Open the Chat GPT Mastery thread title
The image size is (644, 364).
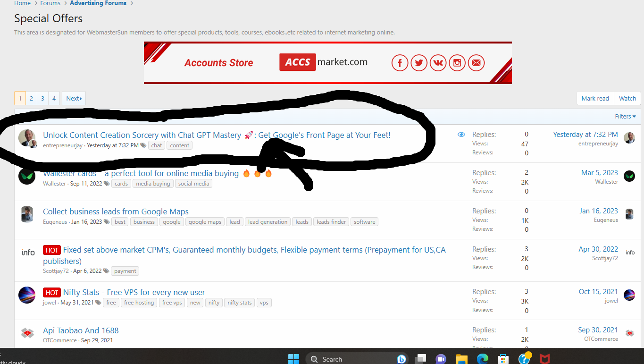click(217, 135)
